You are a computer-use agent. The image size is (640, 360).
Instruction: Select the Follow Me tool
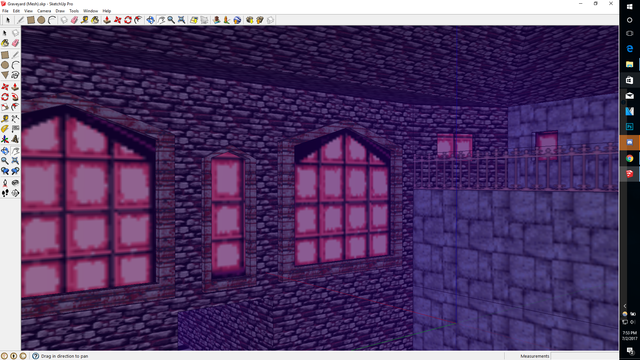15,97
